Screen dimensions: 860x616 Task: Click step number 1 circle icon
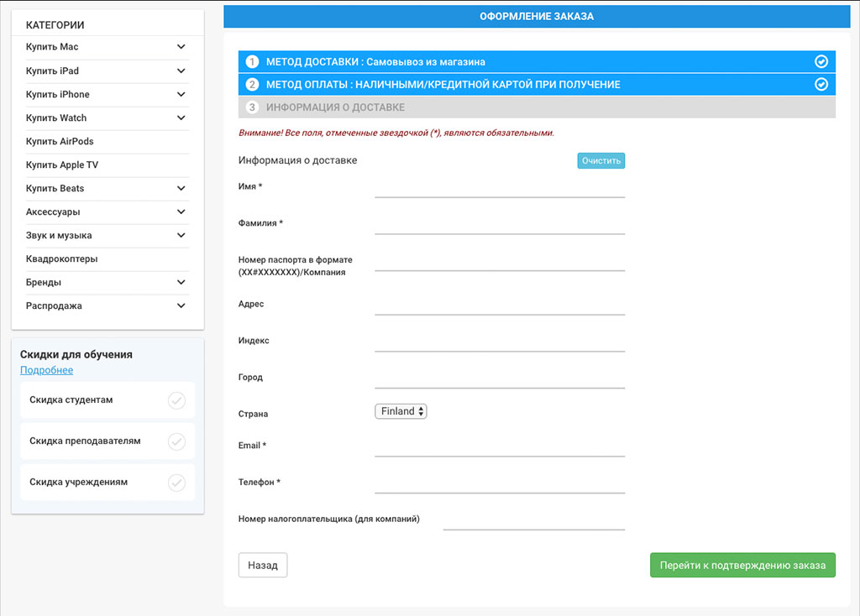click(252, 62)
